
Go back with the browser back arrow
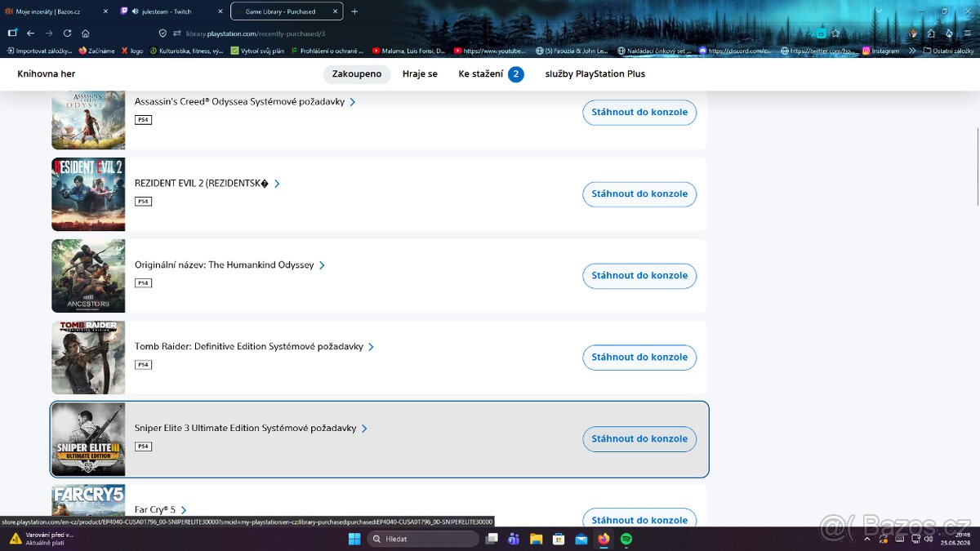(x=30, y=33)
